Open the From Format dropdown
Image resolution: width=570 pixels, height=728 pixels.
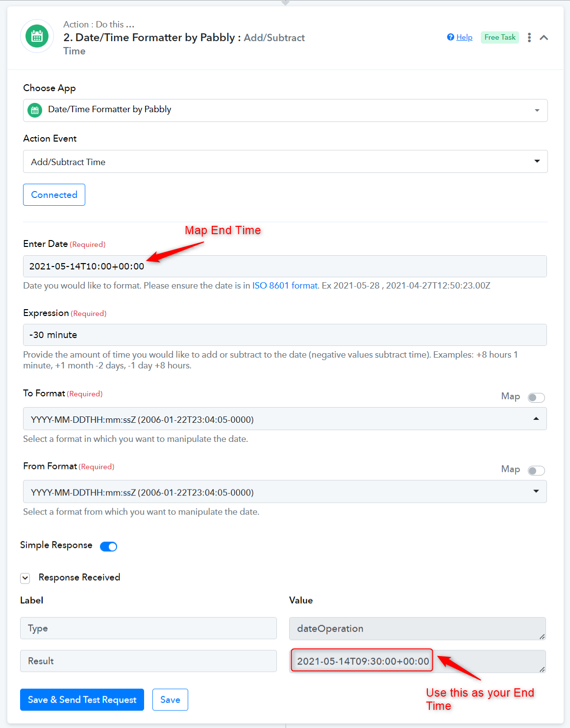(285, 492)
